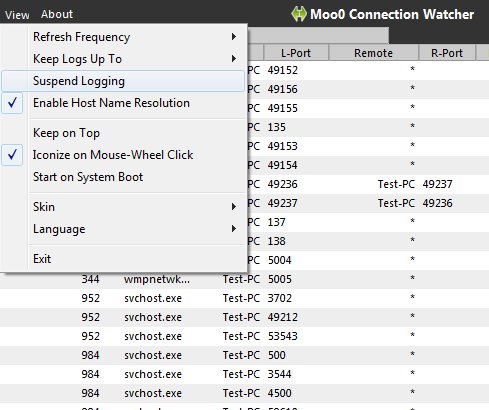Click the Moo0 Connection Watcher logo icon
The image size is (489, 410).
click(x=299, y=14)
